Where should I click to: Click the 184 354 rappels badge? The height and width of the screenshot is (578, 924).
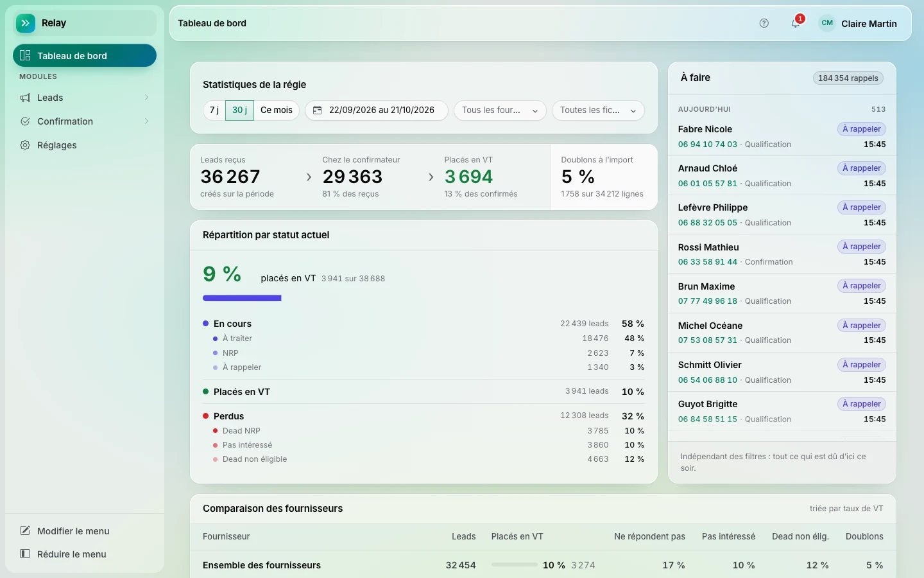pyautogui.click(x=848, y=78)
